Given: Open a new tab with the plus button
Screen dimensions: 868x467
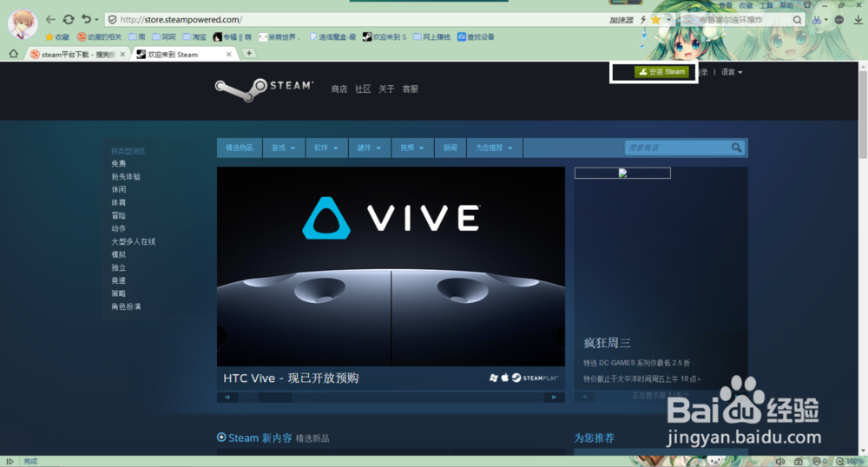Looking at the screenshot, I should coord(249,53).
